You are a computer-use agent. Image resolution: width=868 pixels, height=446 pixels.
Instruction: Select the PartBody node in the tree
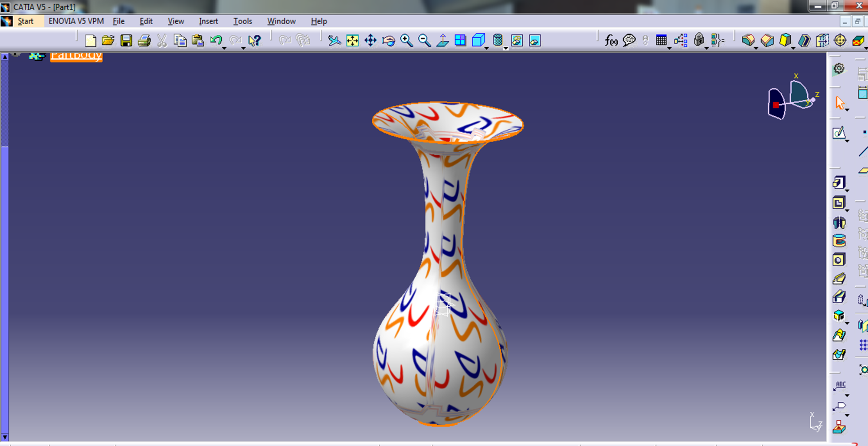76,56
